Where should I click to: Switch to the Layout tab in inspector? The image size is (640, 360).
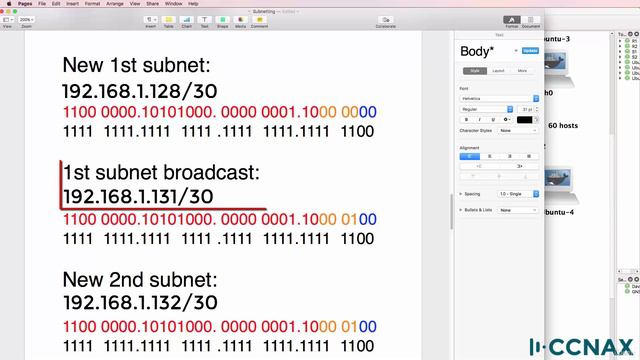(x=498, y=71)
